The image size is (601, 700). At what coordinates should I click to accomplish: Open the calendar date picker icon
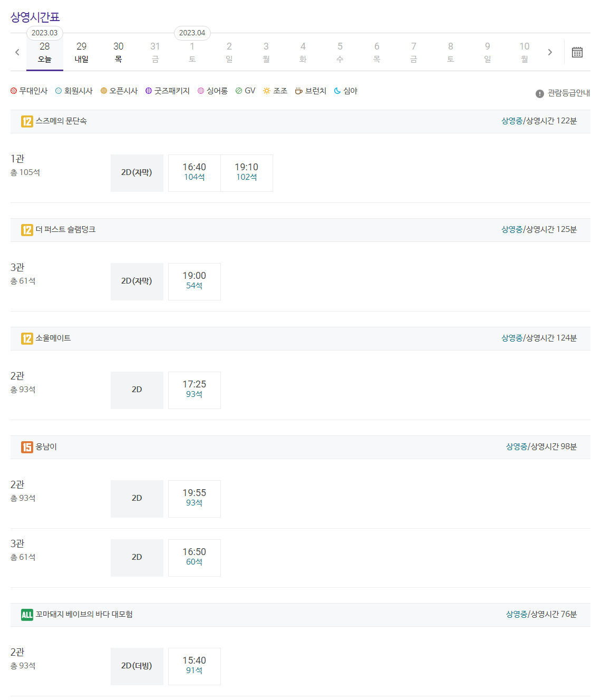click(577, 52)
